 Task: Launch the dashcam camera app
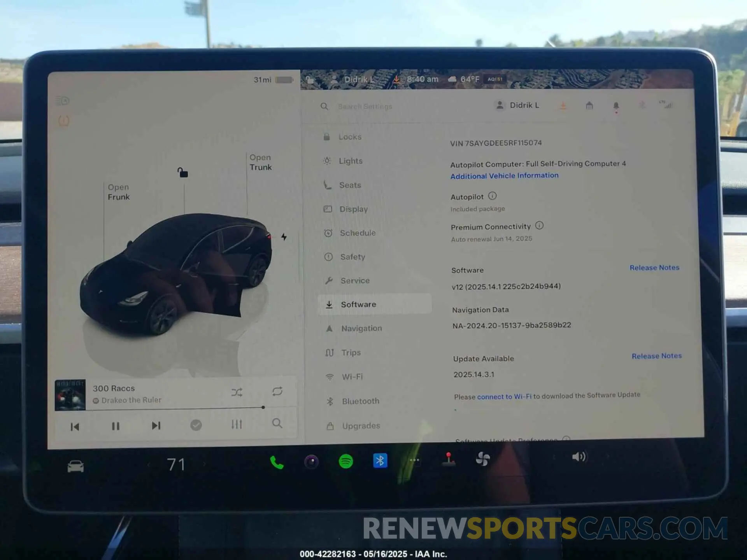click(311, 462)
